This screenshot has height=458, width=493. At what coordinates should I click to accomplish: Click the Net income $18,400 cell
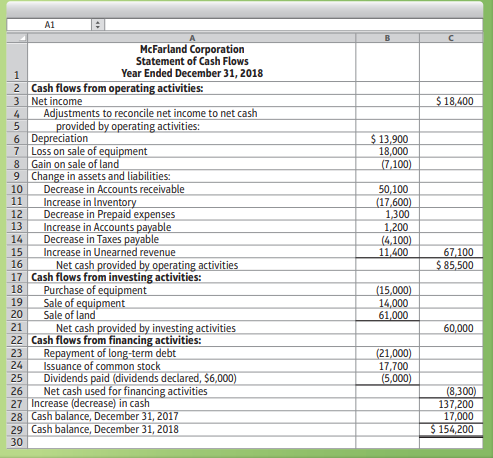[451, 101]
